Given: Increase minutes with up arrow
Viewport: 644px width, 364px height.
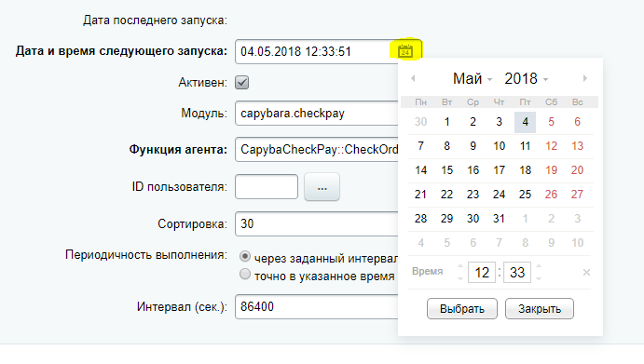Looking at the screenshot, I should tap(539, 267).
